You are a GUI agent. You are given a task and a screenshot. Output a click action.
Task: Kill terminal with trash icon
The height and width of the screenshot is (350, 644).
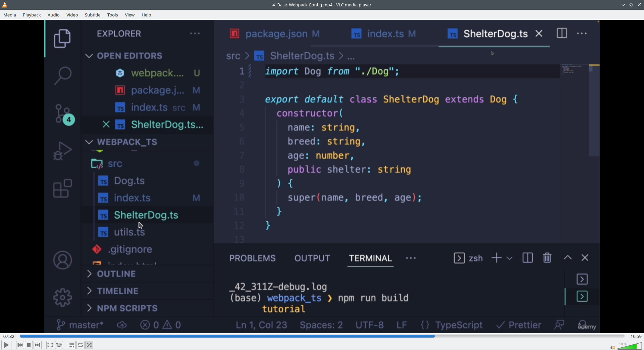(x=547, y=258)
